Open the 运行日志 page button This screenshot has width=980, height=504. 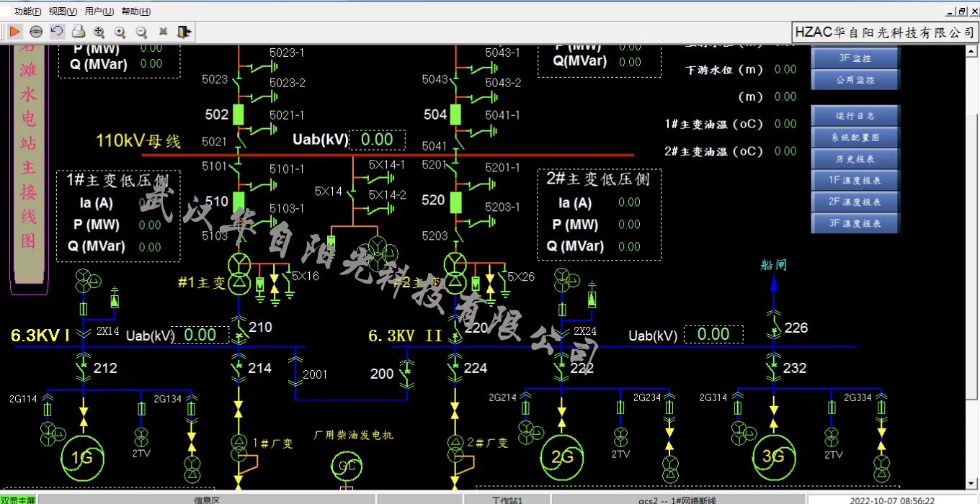pyautogui.click(x=855, y=116)
